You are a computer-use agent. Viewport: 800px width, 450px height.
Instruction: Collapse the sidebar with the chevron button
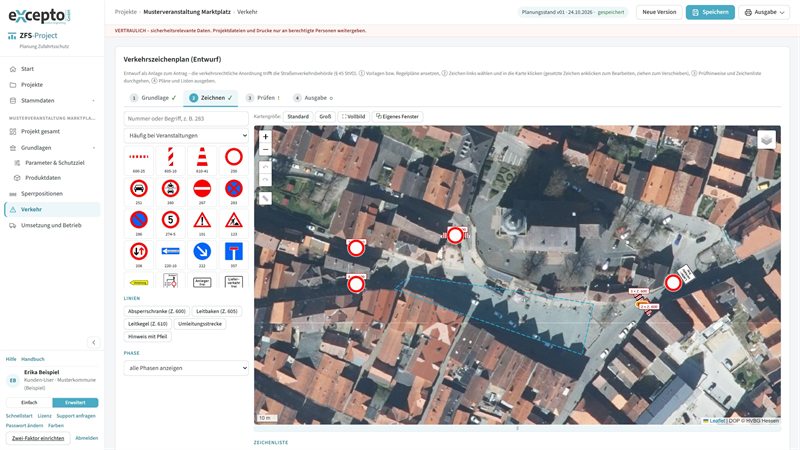[x=93, y=342]
